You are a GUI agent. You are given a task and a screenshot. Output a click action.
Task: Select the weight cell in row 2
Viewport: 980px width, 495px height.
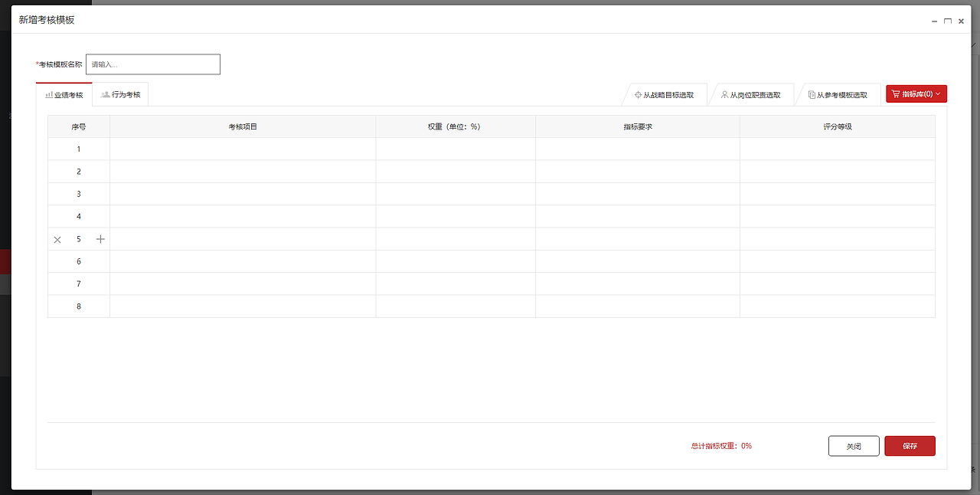tap(456, 172)
